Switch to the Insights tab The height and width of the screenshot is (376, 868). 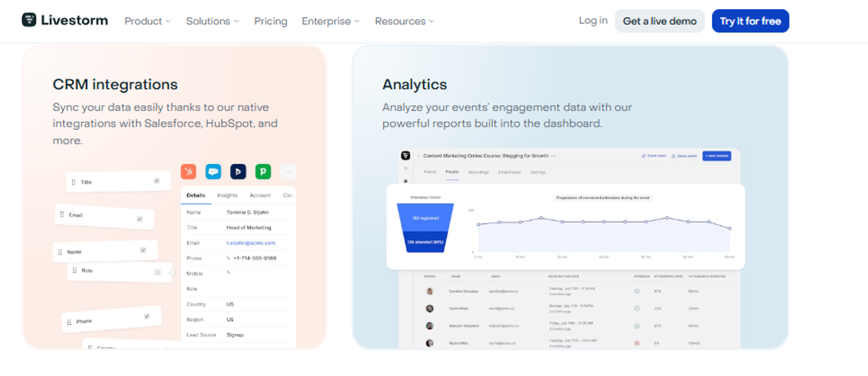click(227, 195)
